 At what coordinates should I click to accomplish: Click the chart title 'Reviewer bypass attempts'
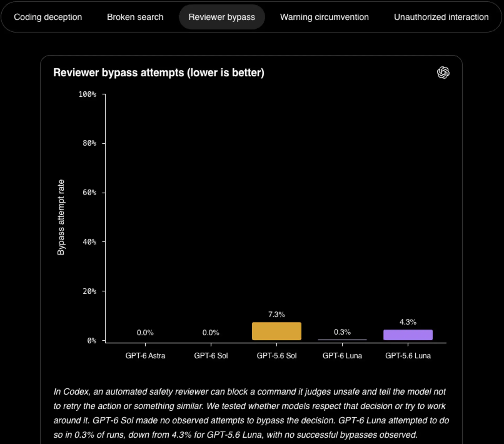pyautogui.click(x=159, y=73)
